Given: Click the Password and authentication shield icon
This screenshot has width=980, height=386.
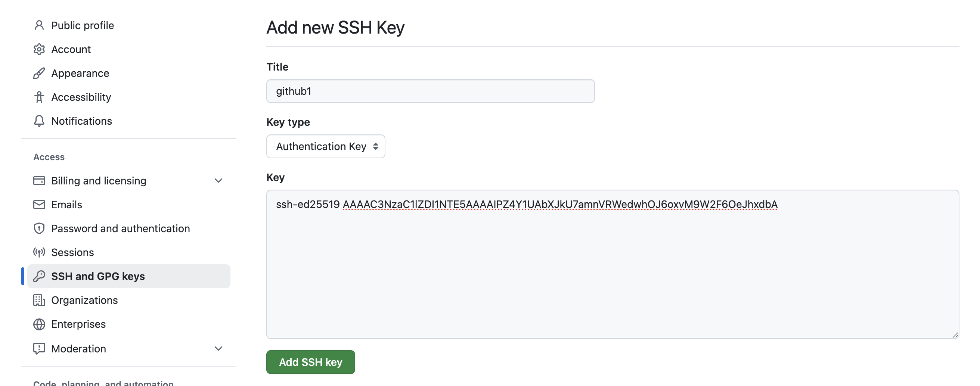Looking at the screenshot, I should pos(39,228).
